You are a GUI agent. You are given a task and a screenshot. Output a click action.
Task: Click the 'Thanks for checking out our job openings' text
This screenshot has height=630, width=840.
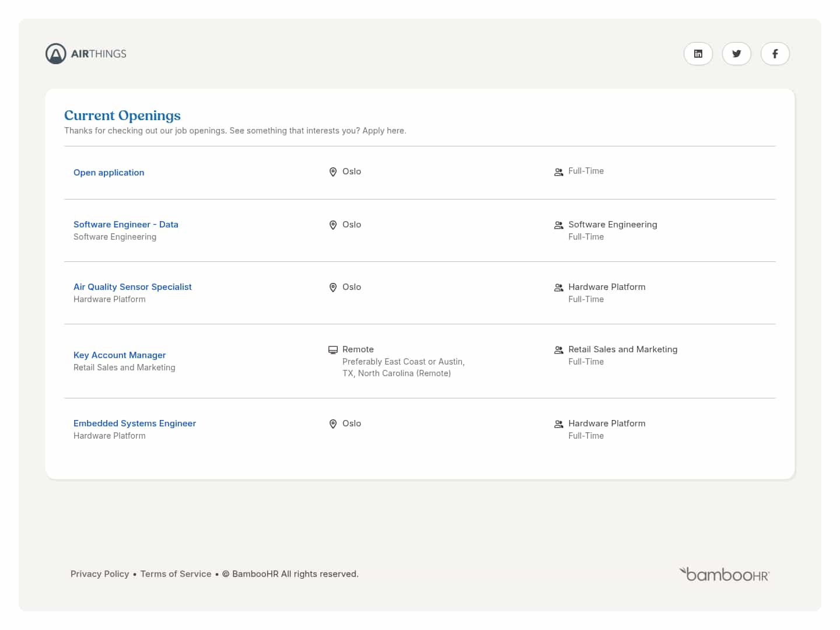tap(235, 131)
